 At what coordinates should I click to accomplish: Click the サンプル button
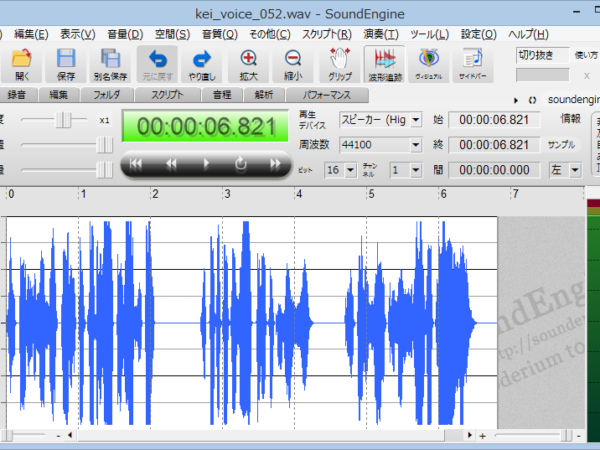[x=561, y=145]
